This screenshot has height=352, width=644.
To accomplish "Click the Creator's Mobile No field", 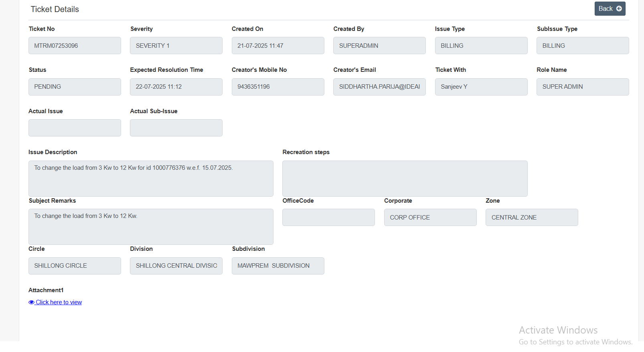I will pyautogui.click(x=278, y=87).
